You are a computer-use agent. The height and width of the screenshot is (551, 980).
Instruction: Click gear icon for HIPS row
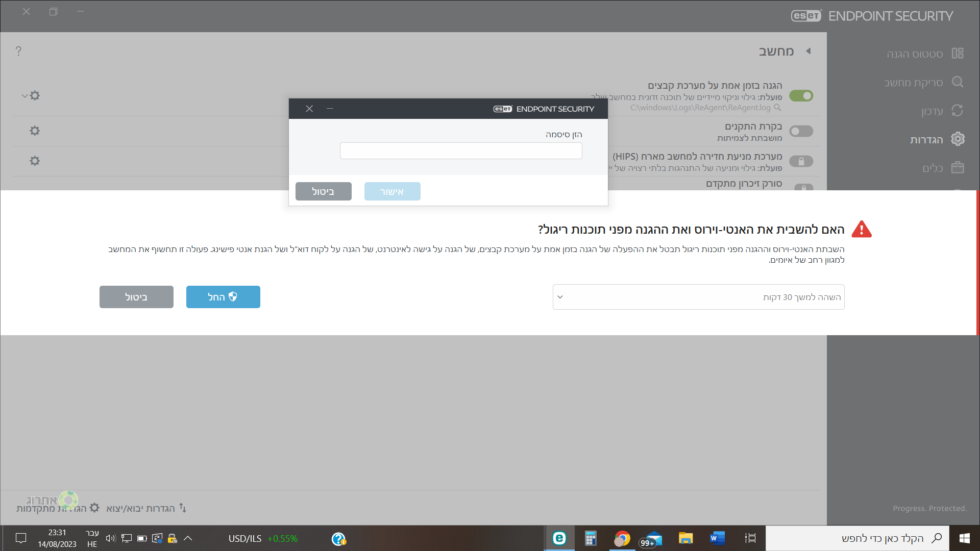pos(35,161)
